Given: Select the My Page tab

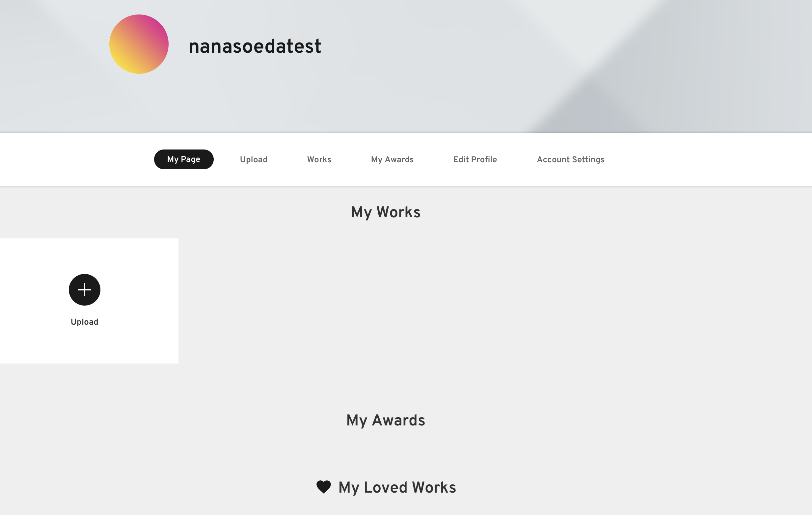Looking at the screenshot, I should click(184, 159).
